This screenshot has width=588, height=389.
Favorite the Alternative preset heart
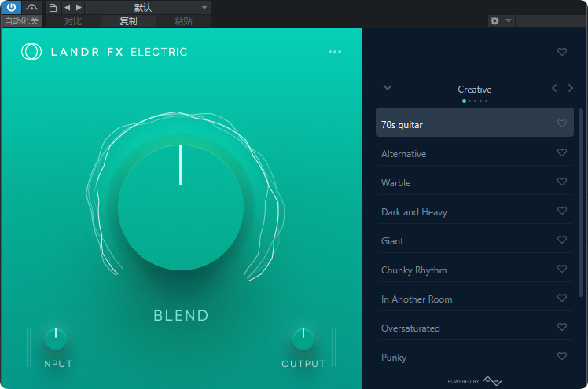coord(562,152)
